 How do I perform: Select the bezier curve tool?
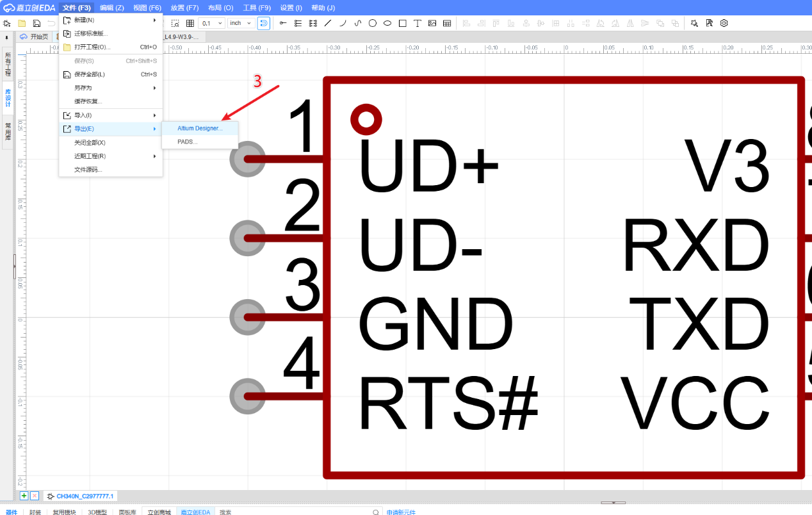click(x=357, y=23)
